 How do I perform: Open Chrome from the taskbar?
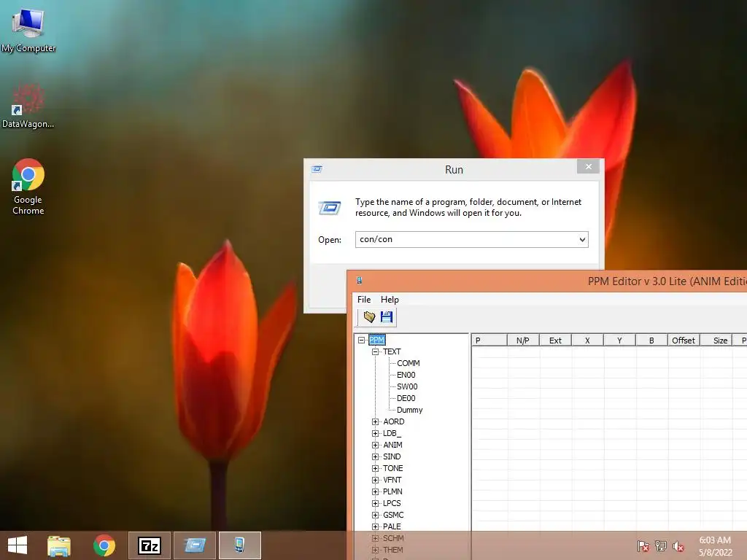(x=104, y=545)
